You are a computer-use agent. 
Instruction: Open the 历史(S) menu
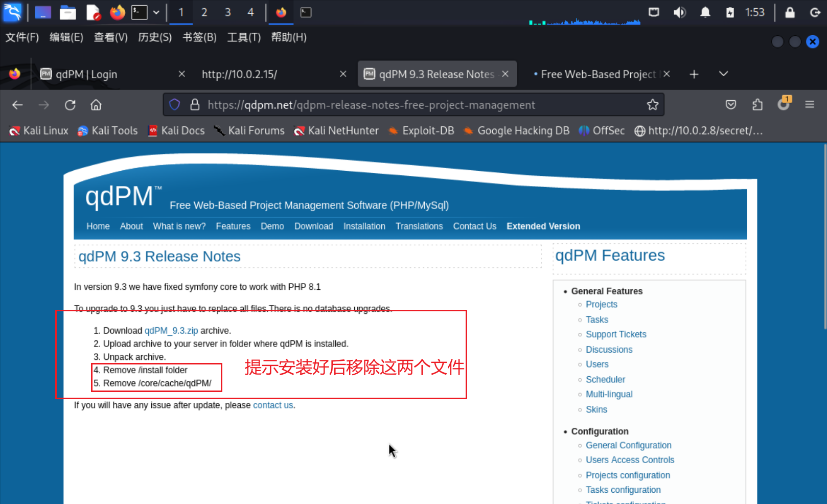[x=155, y=37]
